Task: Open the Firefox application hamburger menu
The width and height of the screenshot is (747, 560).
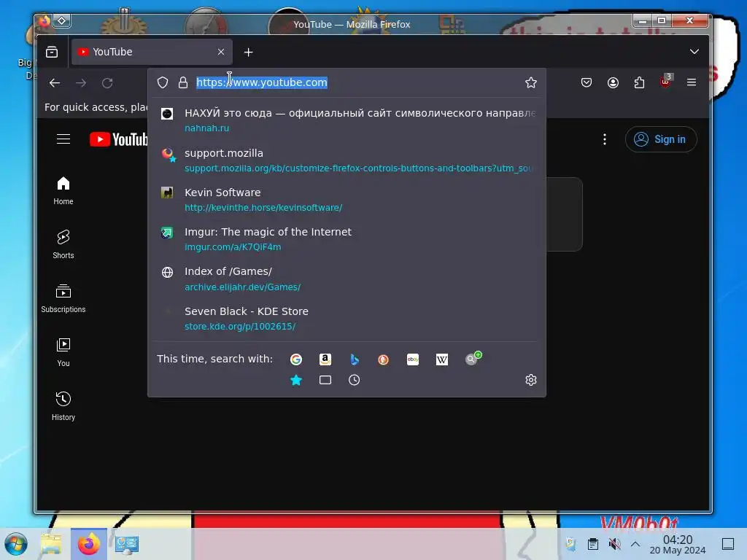Action: tap(692, 82)
